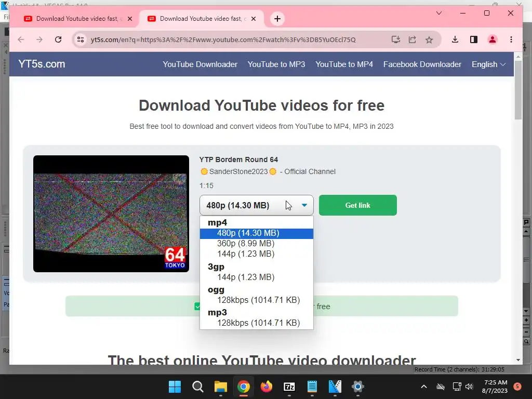Click the address bar URL

point(223,39)
